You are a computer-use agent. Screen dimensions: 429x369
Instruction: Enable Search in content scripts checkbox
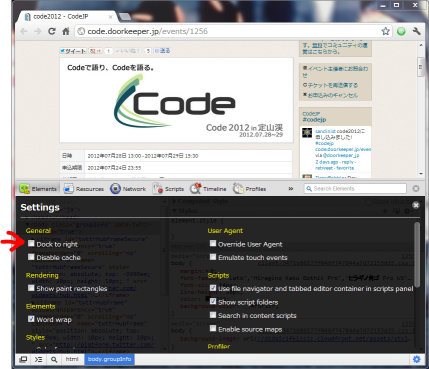click(x=213, y=315)
